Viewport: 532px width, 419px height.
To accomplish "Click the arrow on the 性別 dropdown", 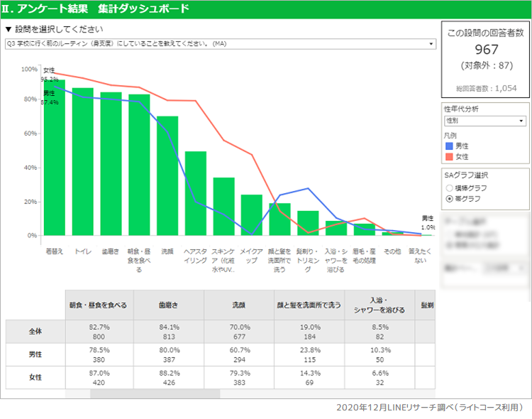I will 521,121.
